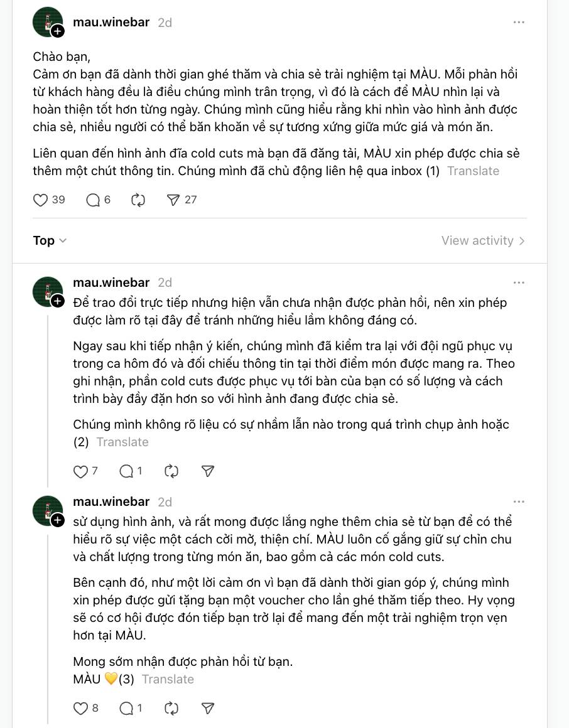This screenshot has height=728, width=569.
Task: Click the follow plus badge on main post avatar
Action: (58, 31)
